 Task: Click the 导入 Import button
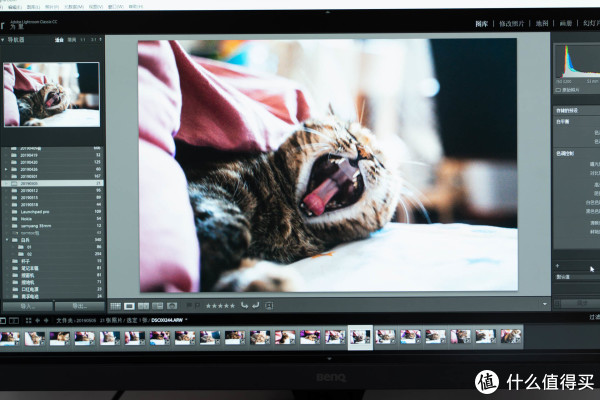click(x=26, y=306)
